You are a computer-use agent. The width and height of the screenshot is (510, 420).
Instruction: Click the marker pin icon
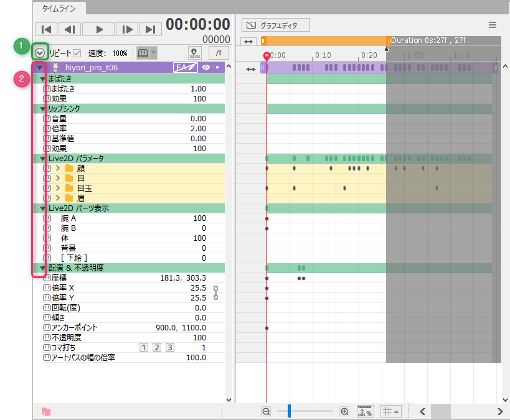point(194,53)
